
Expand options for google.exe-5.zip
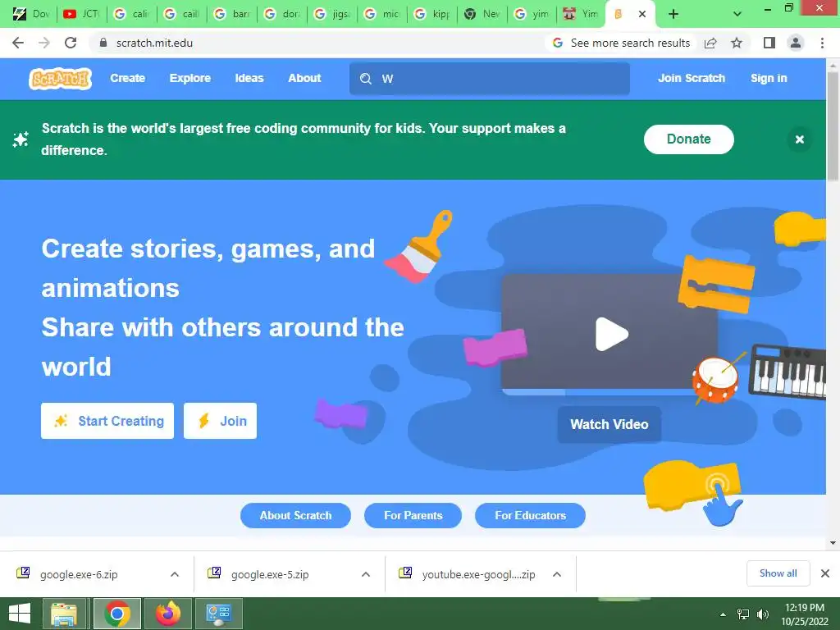pyautogui.click(x=366, y=574)
